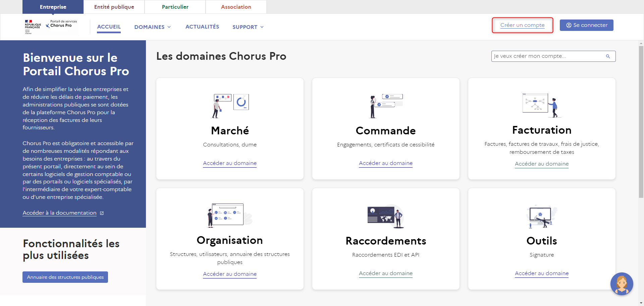Click the Outils card title

pos(542,241)
